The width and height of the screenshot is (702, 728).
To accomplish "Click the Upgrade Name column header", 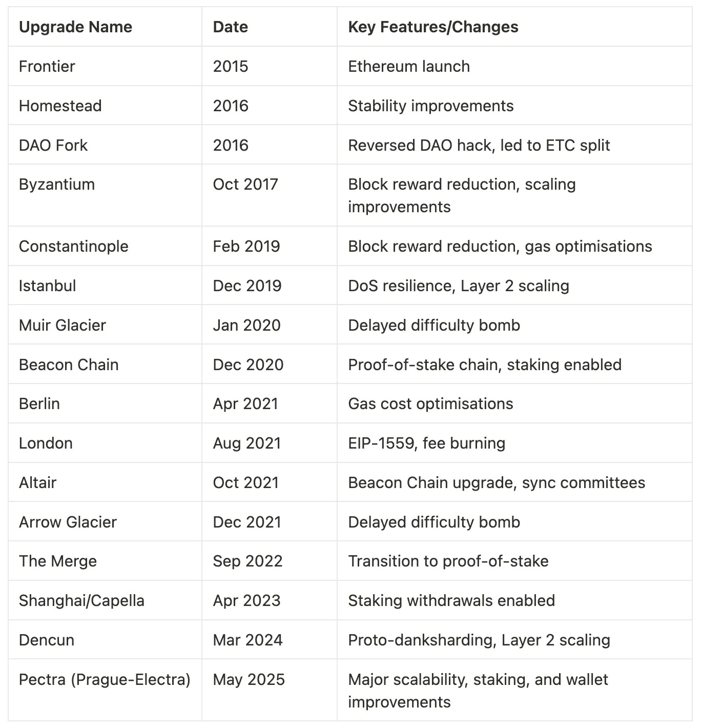I will (x=75, y=27).
